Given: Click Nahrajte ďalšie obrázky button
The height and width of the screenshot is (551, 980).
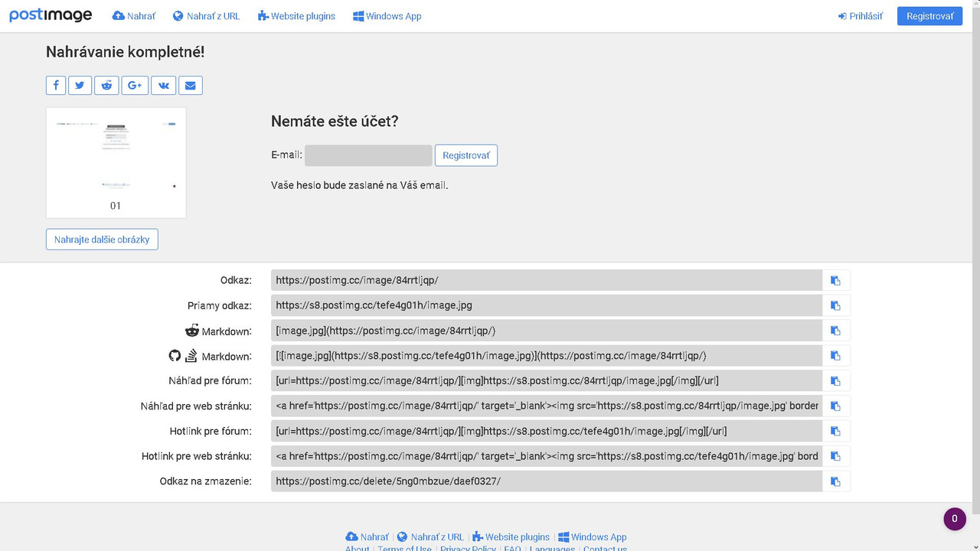Looking at the screenshot, I should 102,240.
